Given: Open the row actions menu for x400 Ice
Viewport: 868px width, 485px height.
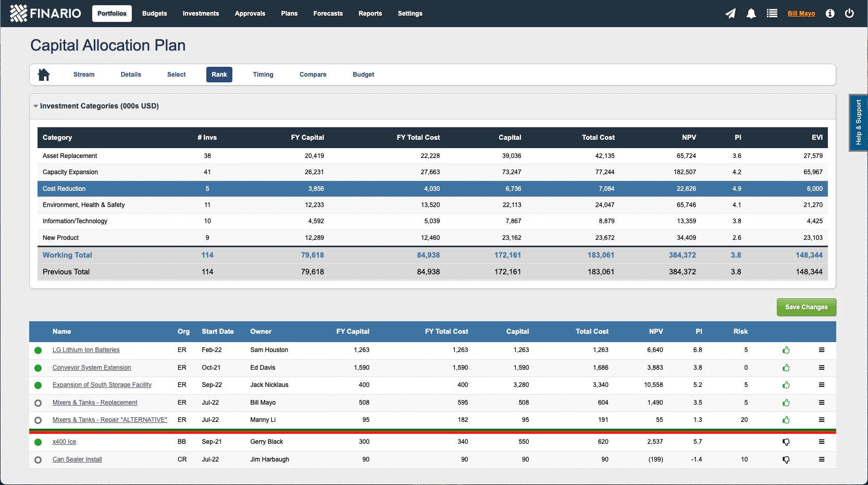Looking at the screenshot, I should (822, 442).
